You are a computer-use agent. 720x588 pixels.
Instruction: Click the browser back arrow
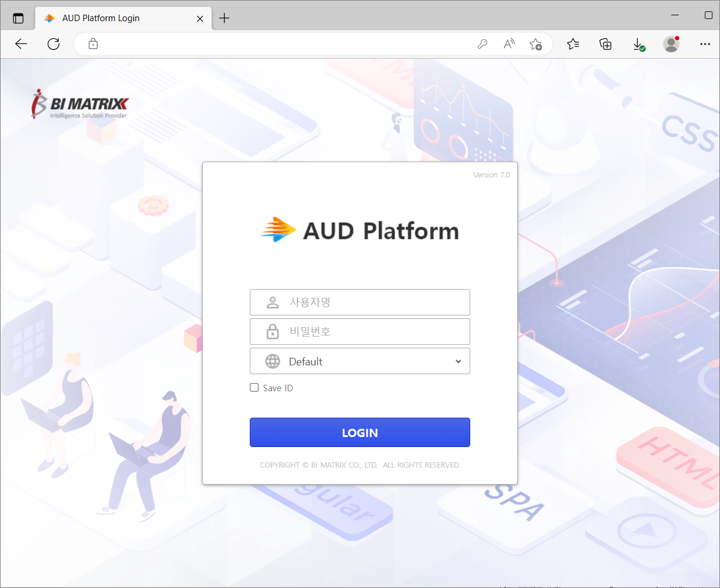[21, 44]
